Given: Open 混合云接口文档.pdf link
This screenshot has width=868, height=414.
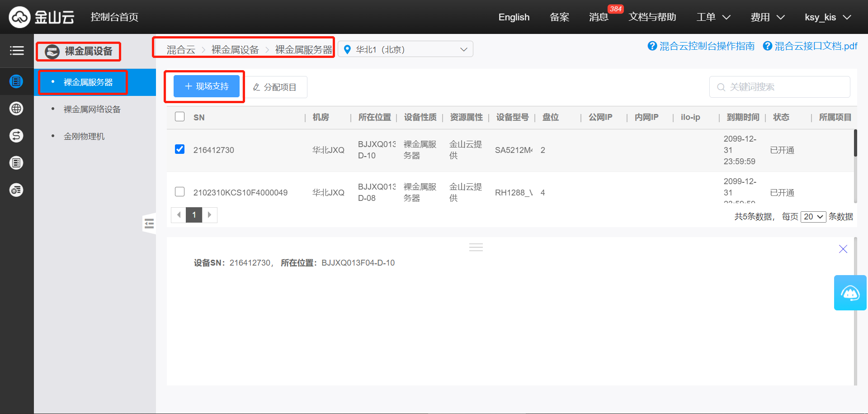Looking at the screenshot, I should [816, 46].
